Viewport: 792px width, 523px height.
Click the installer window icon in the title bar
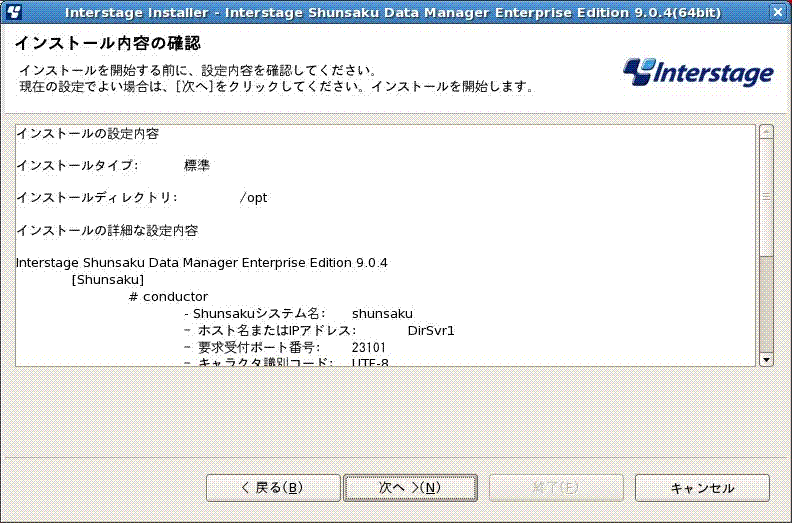coord(14,12)
